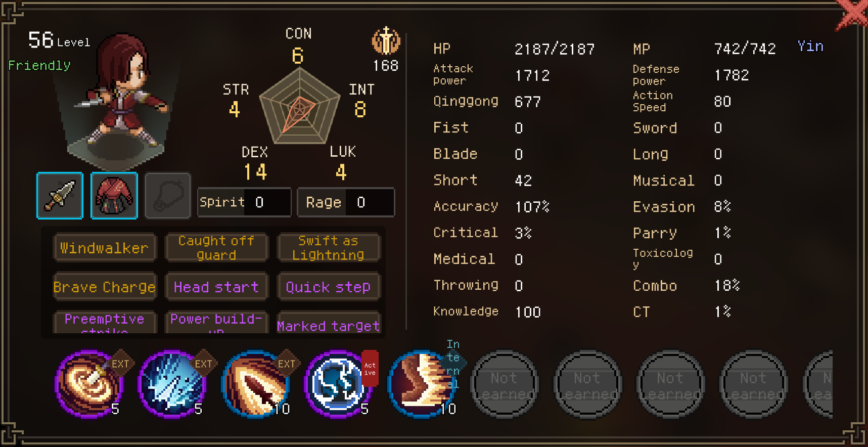Select the Quick step trait
The width and height of the screenshot is (868, 447).
[x=329, y=287]
